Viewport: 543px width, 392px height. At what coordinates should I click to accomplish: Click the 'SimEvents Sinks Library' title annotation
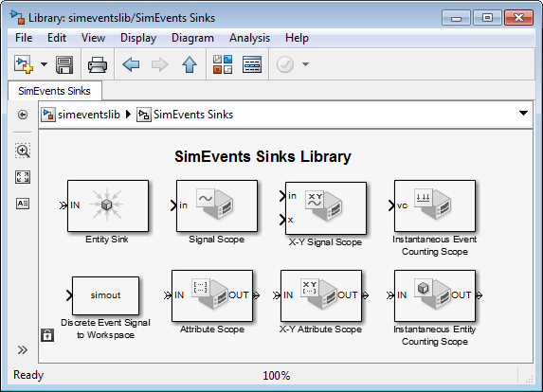262,156
